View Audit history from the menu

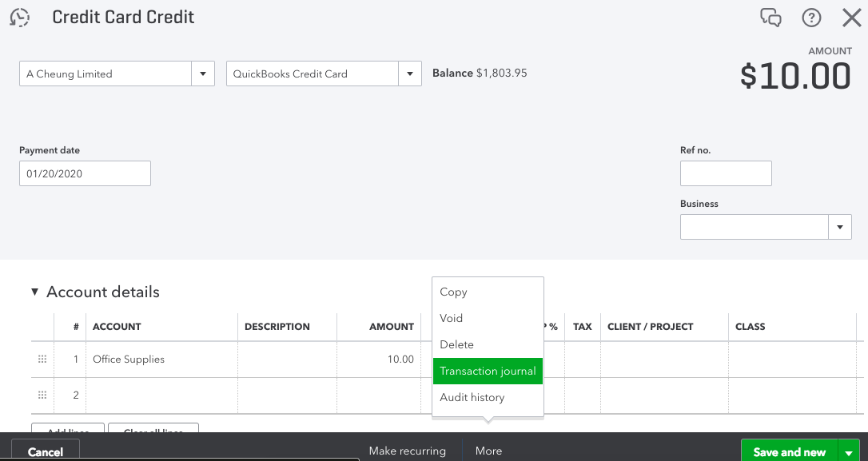coord(472,397)
